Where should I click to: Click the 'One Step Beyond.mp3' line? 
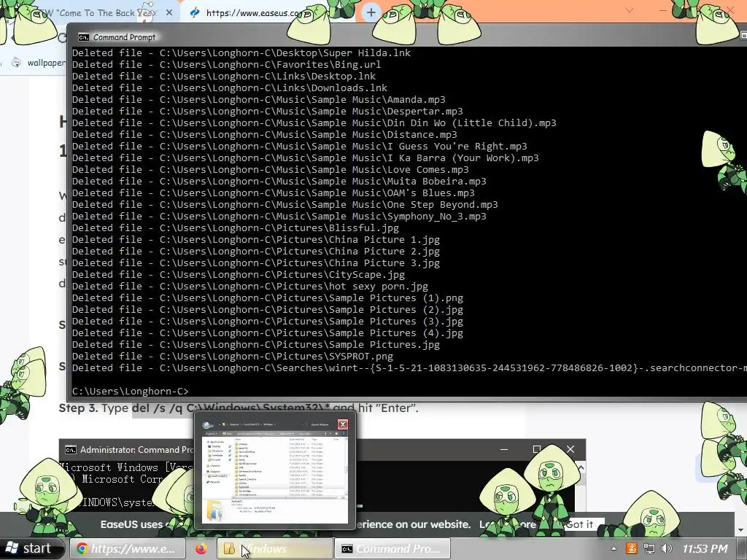click(285, 204)
